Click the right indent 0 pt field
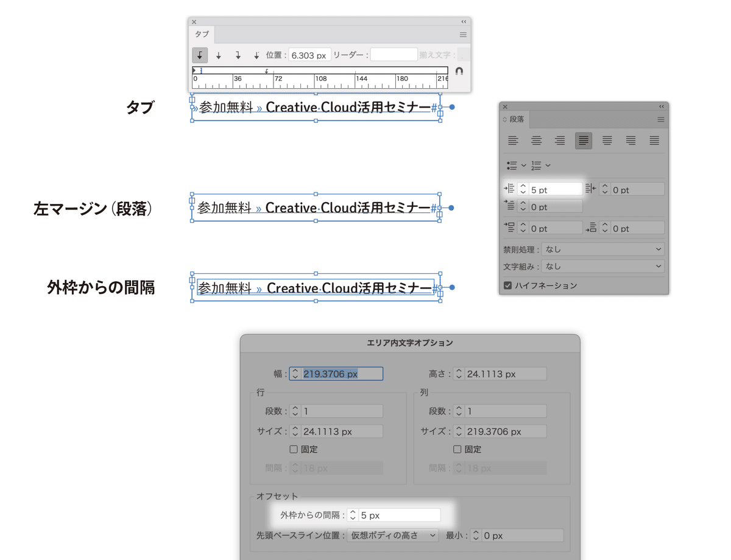 (x=637, y=189)
